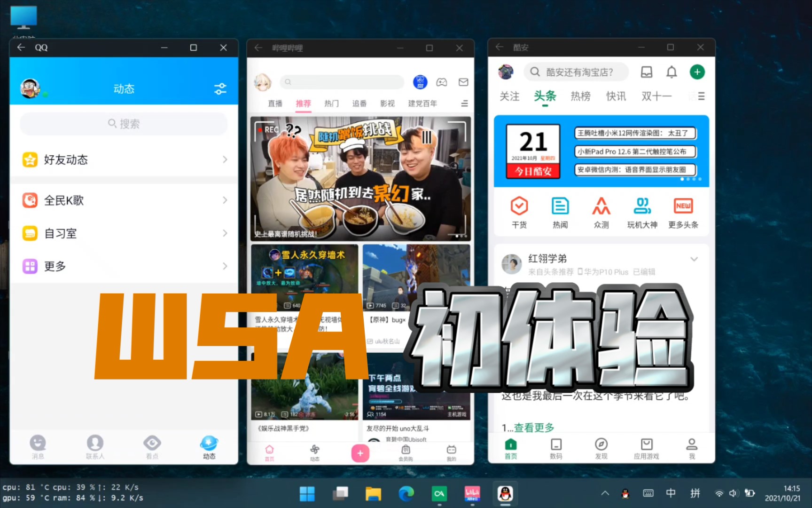
Task: Switch to Bilibili 影视 tab
Action: pos(388,103)
